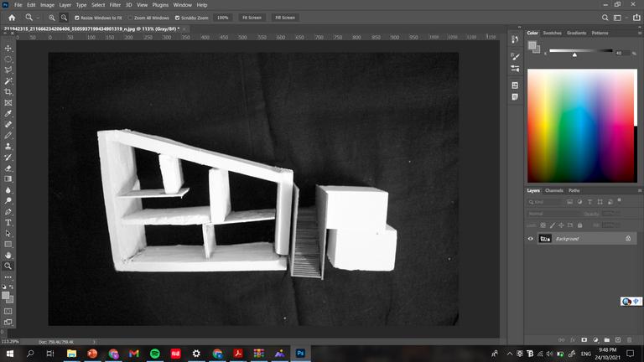The image size is (644, 362).
Task: Open the Edit Toolbar three-dots menu
Action: click(x=8, y=277)
